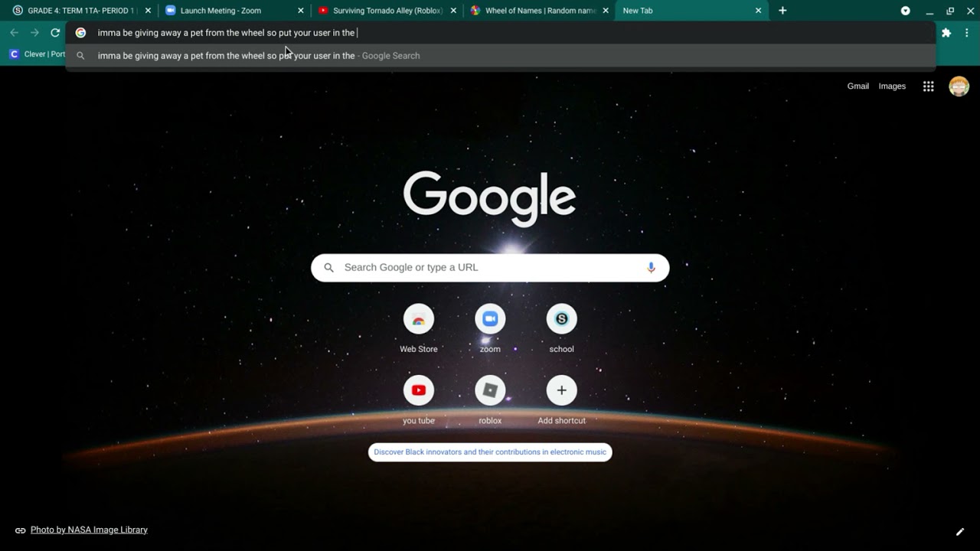Viewport: 980px width, 551px height.
Task: Close the Surviving Tornado Alley tab
Action: 453,11
